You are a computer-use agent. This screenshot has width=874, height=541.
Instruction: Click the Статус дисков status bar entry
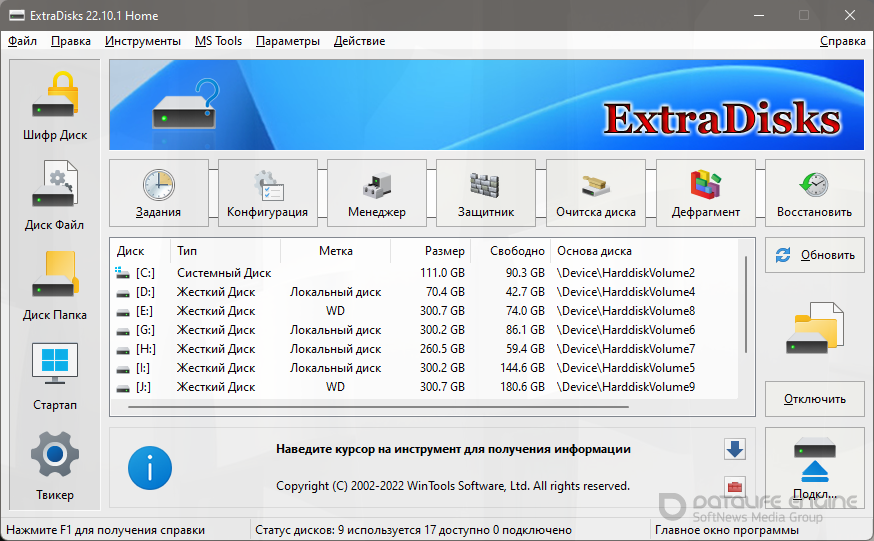[413, 530]
